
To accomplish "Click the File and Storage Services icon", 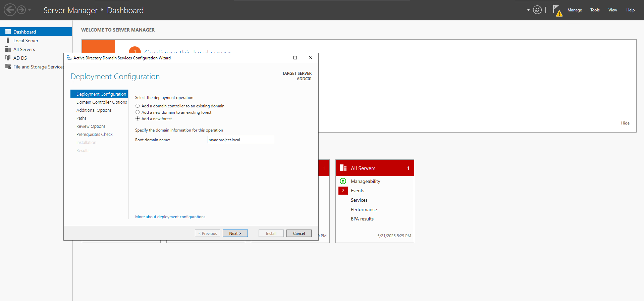I will (8, 66).
